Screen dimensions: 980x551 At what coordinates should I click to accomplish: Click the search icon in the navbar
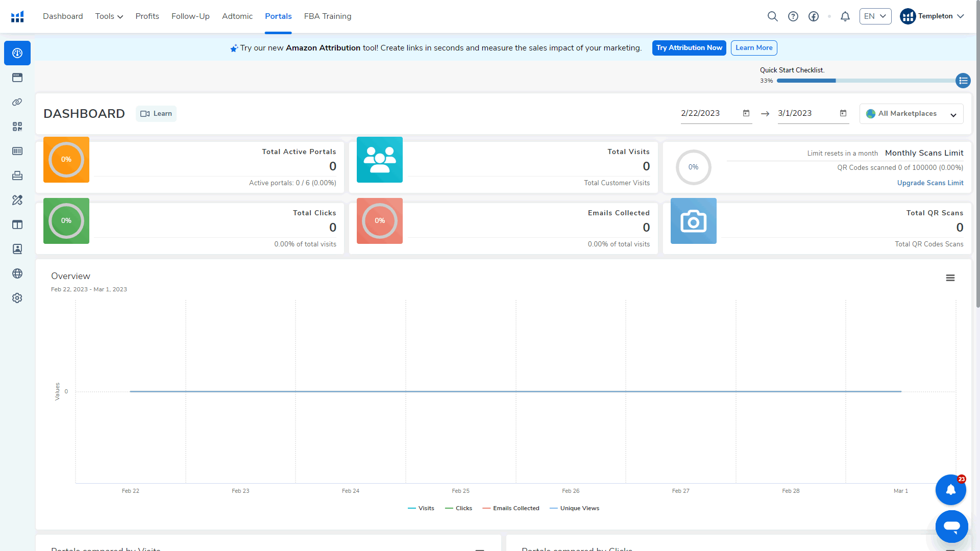tap(772, 16)
